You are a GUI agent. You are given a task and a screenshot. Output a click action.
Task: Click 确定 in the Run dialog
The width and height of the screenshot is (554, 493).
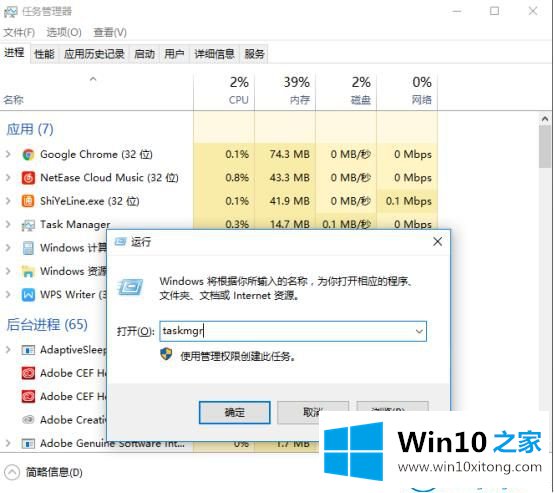point(235,412)
